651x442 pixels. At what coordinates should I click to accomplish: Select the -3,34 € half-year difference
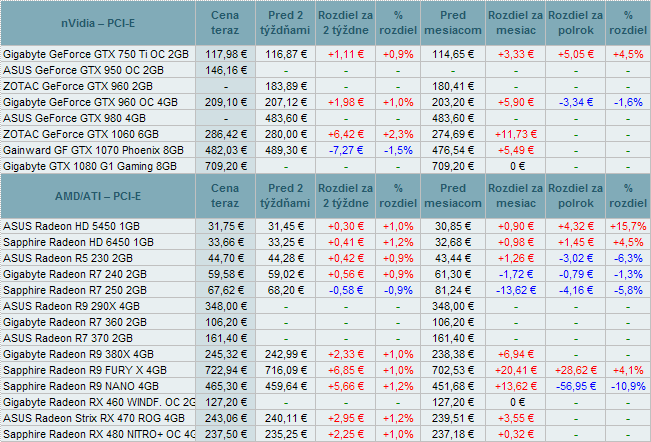pos(576,102)
